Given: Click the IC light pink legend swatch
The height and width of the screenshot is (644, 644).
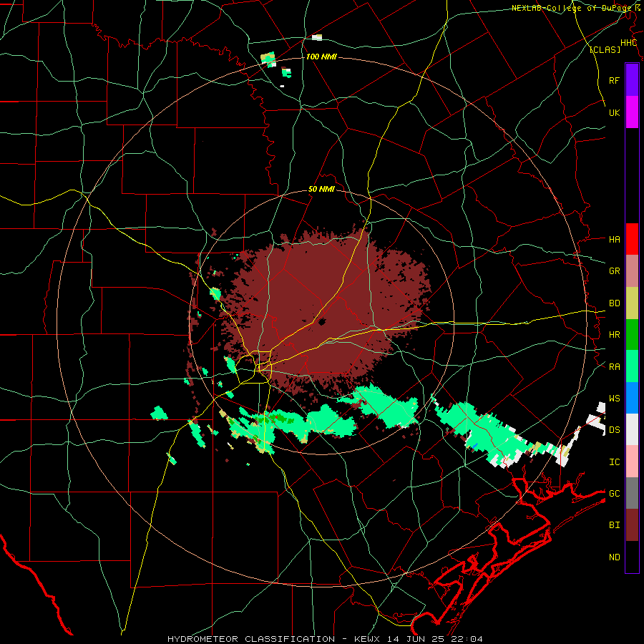Looking at the screenshot, I should 632,462.
